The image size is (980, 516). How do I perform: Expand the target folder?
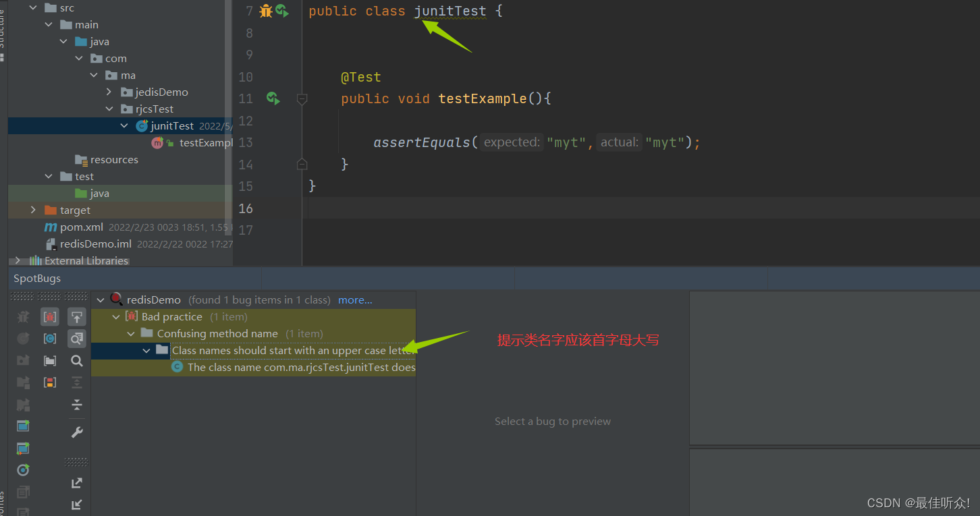click(33, 210)
